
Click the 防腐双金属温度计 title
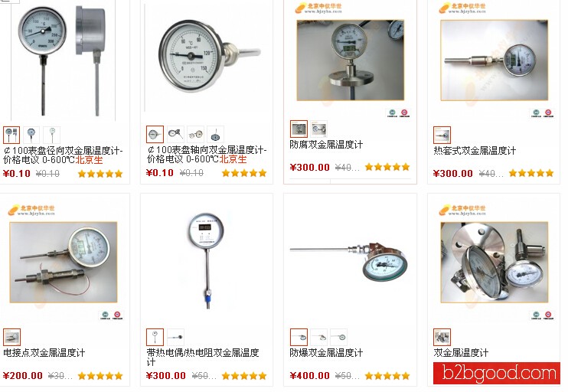326,145
